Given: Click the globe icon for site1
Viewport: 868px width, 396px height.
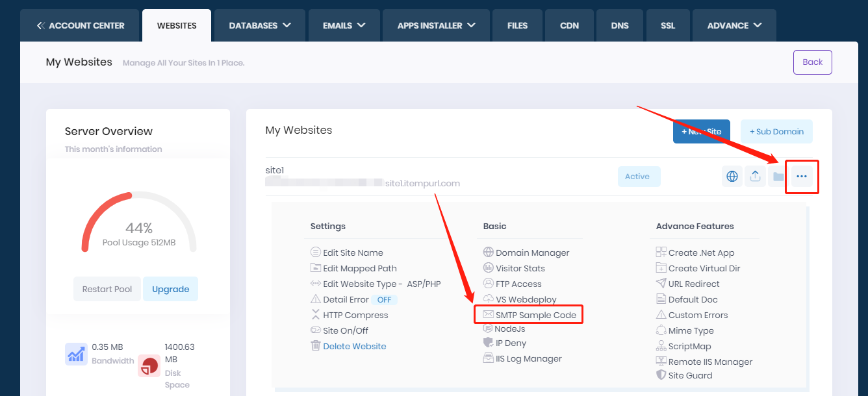Looking at the screenshot, I should click(x=732, y=177).
